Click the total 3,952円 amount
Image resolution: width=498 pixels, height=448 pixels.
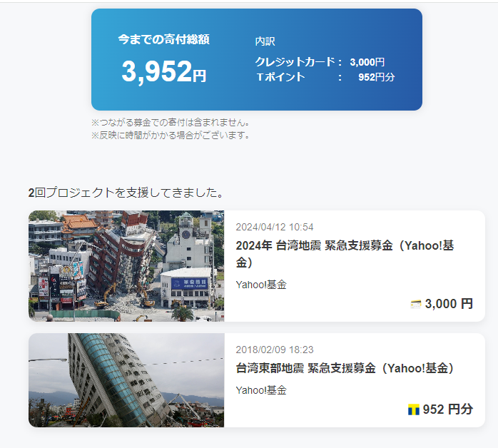[164, 71]
